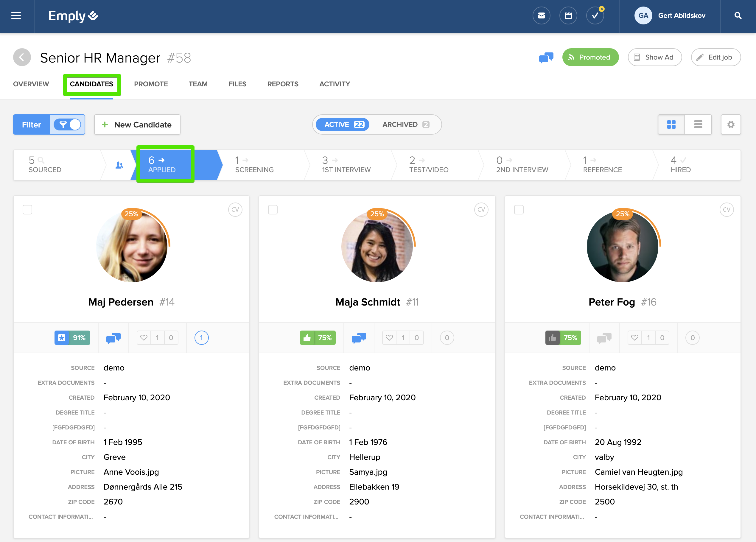
Task: Switch to the Reports tab
Action: pos(283,84)
